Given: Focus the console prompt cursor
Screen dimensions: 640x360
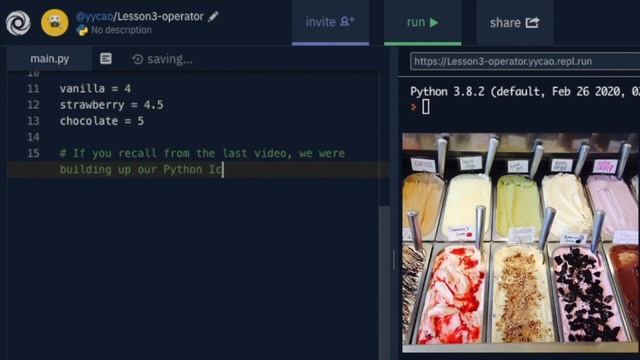Looking at the screenshot, I should coord(425,107).
